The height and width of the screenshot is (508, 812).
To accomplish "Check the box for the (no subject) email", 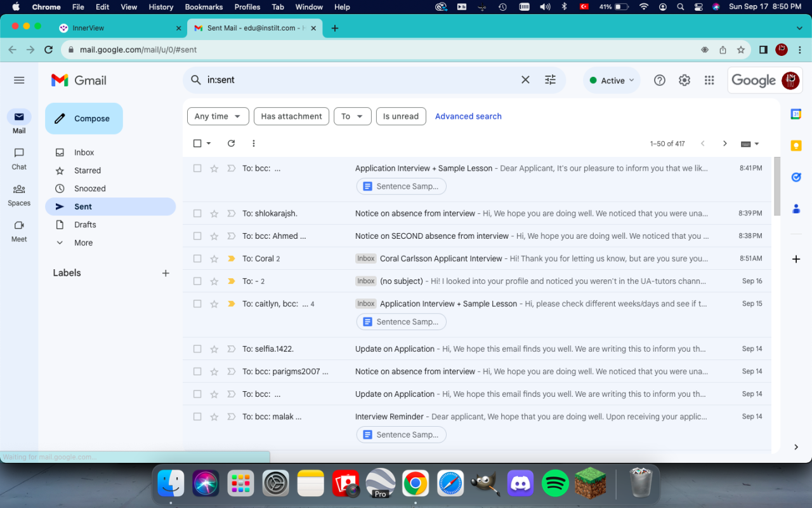I will [x=197, y=281].
